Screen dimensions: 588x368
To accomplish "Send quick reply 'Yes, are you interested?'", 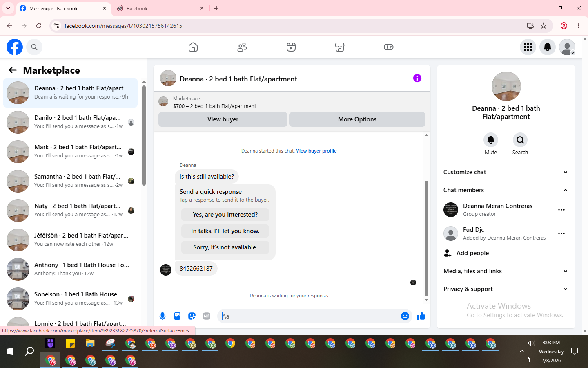I will (x=225, y=215).
